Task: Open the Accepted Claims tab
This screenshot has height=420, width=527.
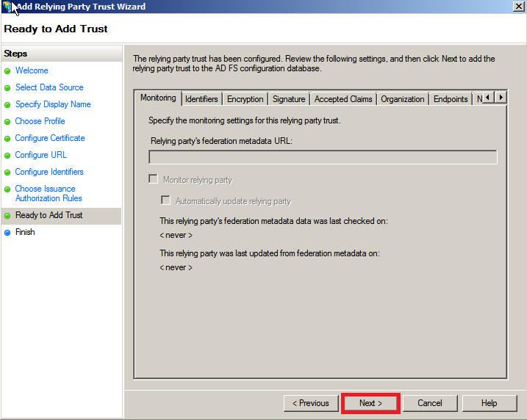Action: [x=343, y=99]
